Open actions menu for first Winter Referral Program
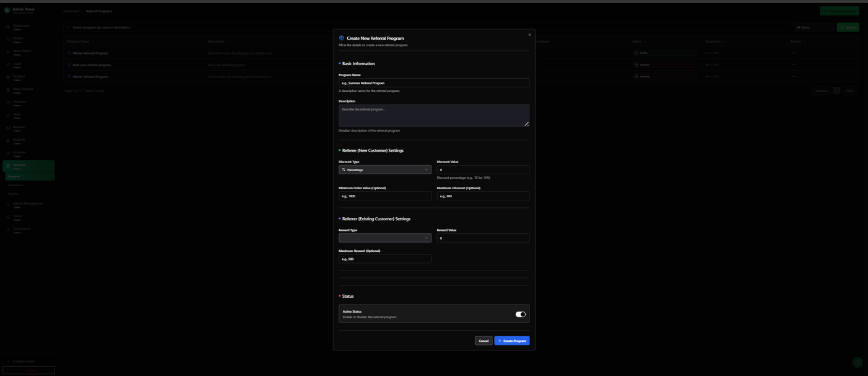The height and width of the screenshot is (376, 868). point(794,53)
